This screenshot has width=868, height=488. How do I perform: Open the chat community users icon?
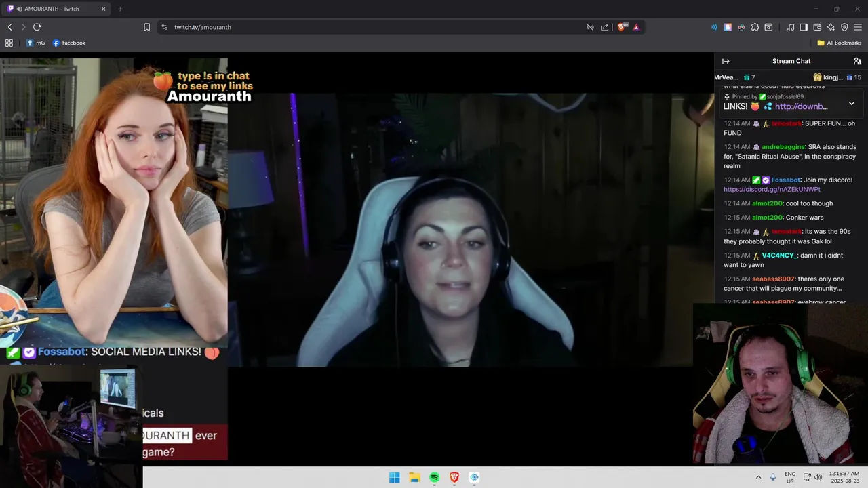tap(857, 61)
